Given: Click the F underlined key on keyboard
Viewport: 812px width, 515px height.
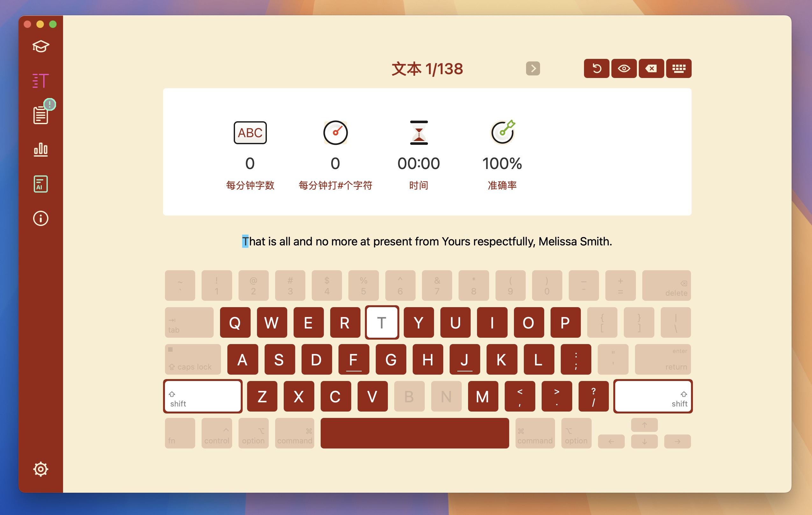Looking at the screenshot, I should click(353, 359).
